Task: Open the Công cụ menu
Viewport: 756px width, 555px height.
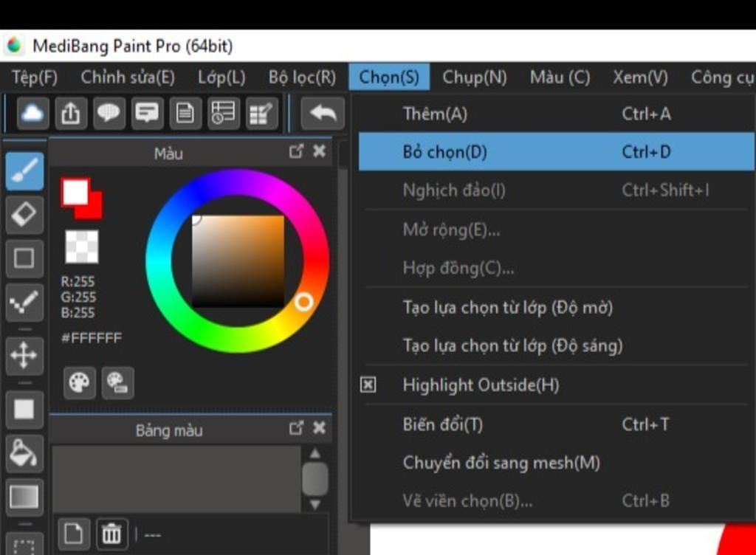Action: tap(722, 77)
